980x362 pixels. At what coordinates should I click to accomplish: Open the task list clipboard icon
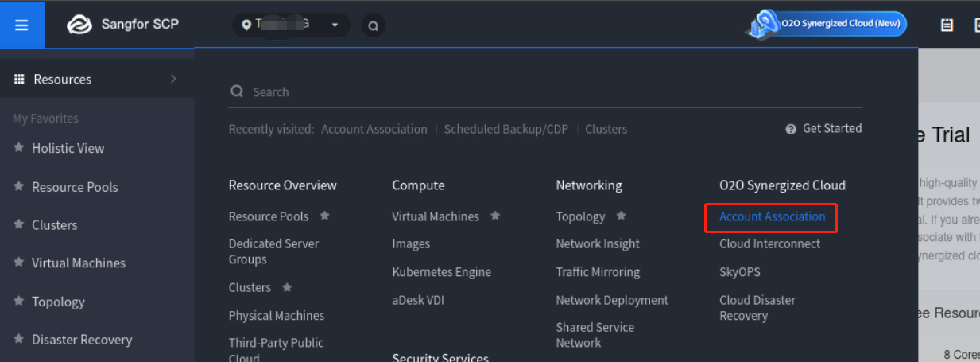tap(947, 25)
